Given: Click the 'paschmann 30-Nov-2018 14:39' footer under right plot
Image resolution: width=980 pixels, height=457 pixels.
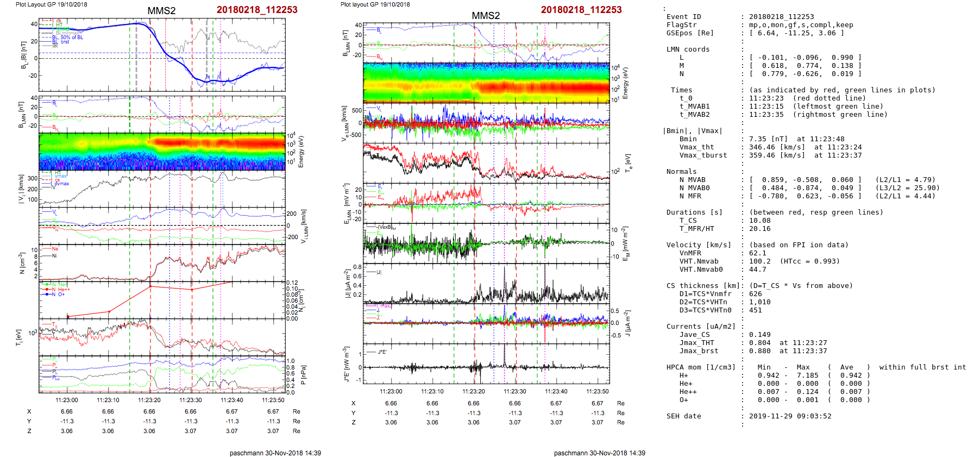Looking at the screenshot, I should [600, 453].
